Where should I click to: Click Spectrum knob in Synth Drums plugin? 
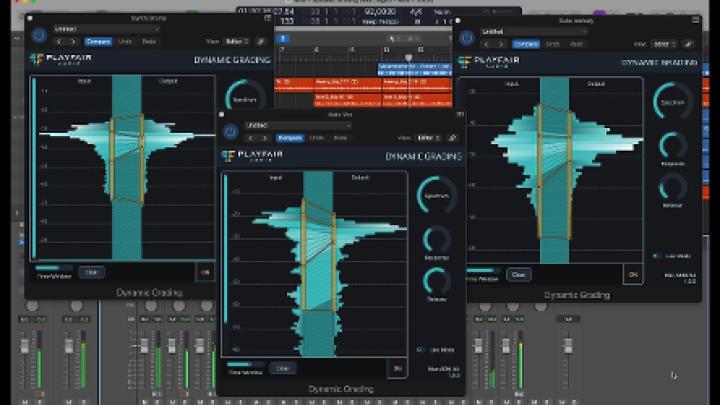[x=245, y=96]
